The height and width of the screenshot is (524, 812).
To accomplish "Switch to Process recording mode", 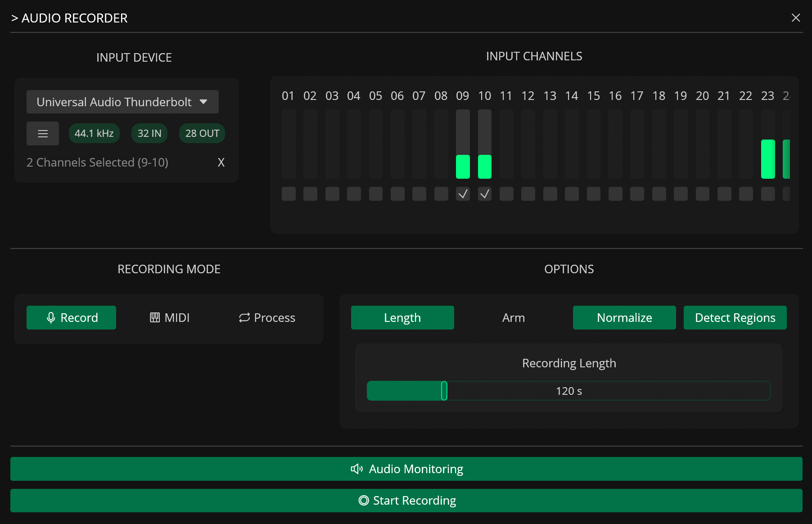I will (267, 317).
